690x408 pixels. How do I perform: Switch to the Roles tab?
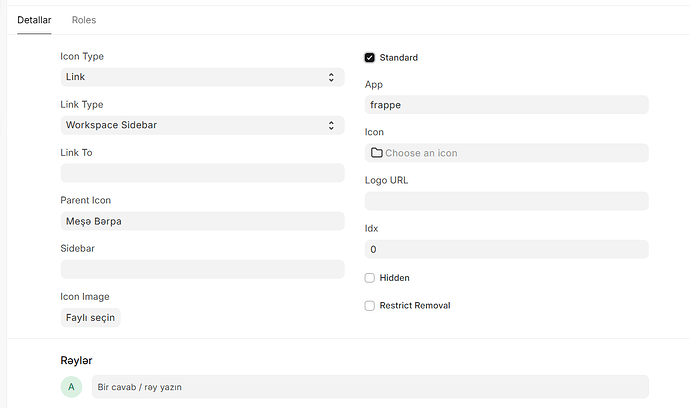[84, 20]
